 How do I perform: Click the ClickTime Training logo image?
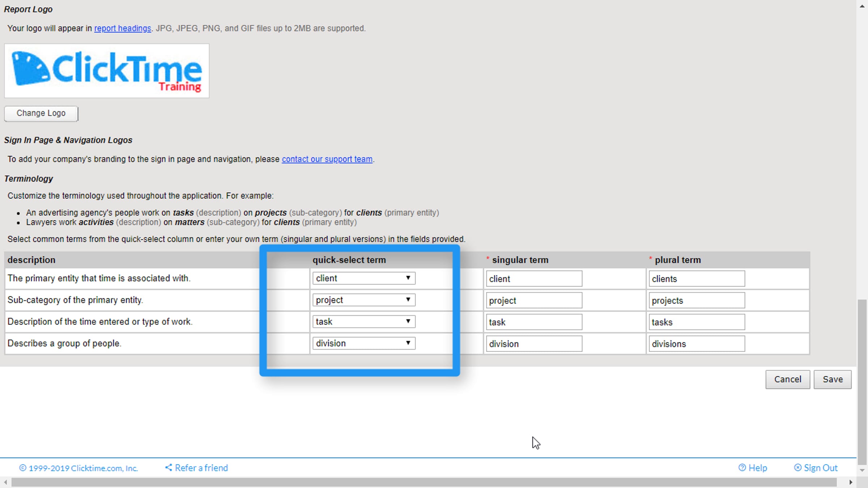point(107,70)
